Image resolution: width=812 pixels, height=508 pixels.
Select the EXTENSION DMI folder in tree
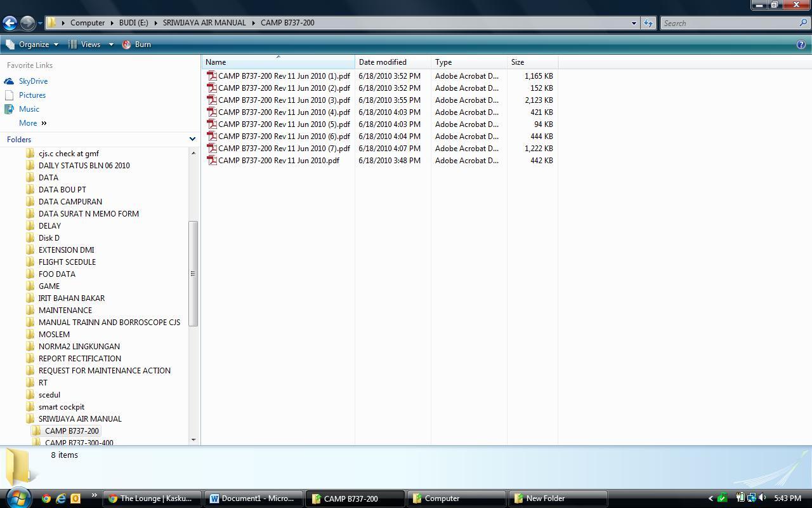[x=66, y=250]
